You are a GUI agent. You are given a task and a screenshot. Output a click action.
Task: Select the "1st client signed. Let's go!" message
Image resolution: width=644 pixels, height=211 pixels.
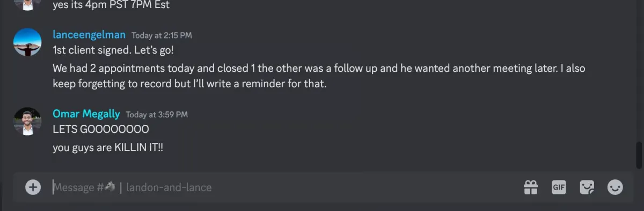[113, 50]
